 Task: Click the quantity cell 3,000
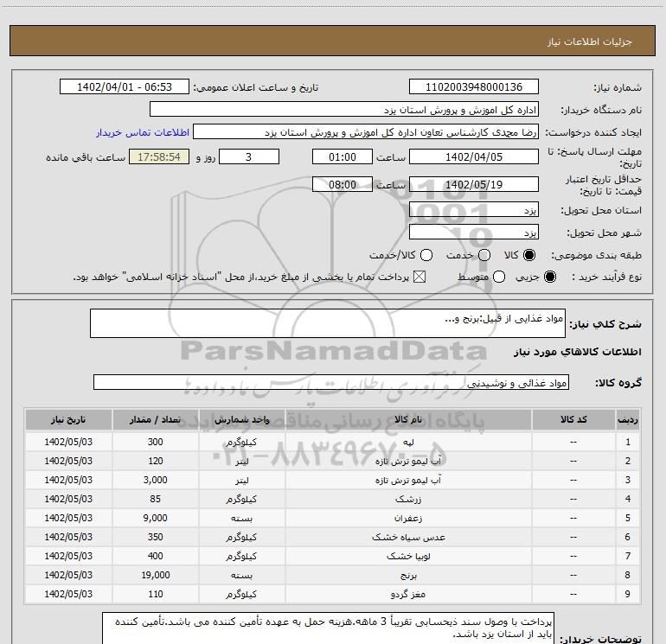[155, 480]
